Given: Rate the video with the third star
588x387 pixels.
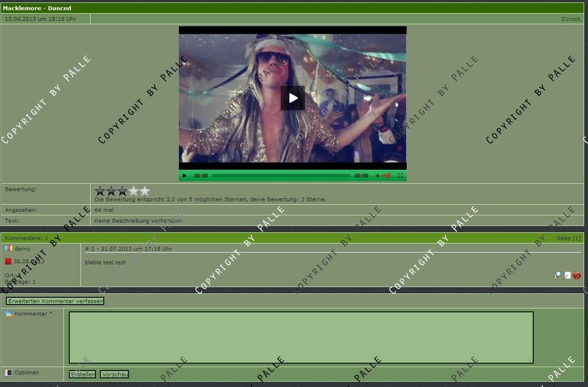Looking at the screenshot, I should click(123, 191).
